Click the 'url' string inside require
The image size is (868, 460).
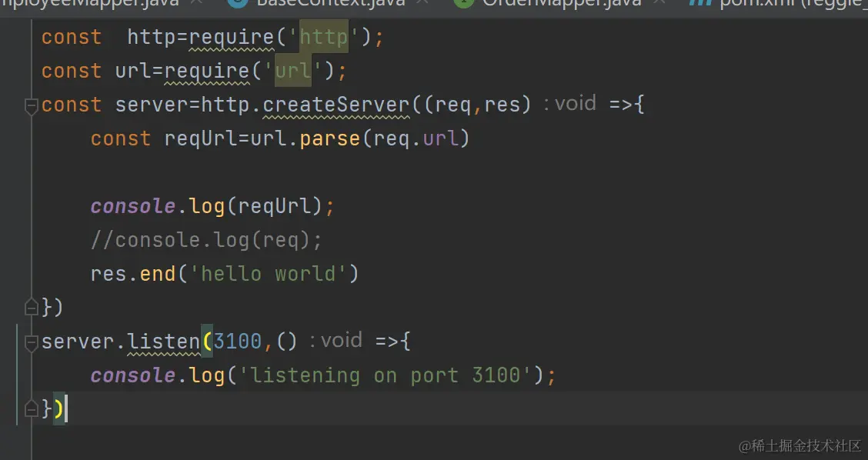point(293,72)
